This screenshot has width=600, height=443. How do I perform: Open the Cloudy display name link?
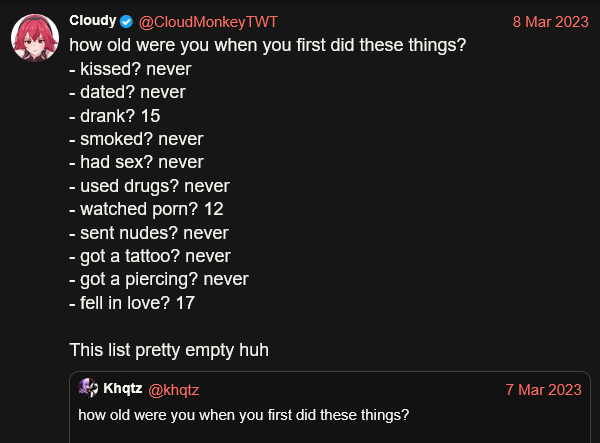pyautogui.click(x=93, y=21)
